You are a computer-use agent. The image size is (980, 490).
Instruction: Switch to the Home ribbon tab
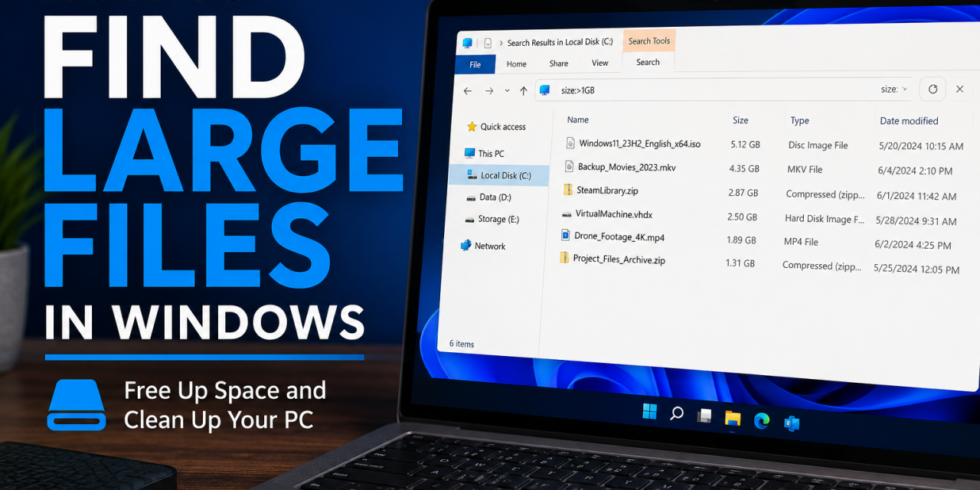516,64
